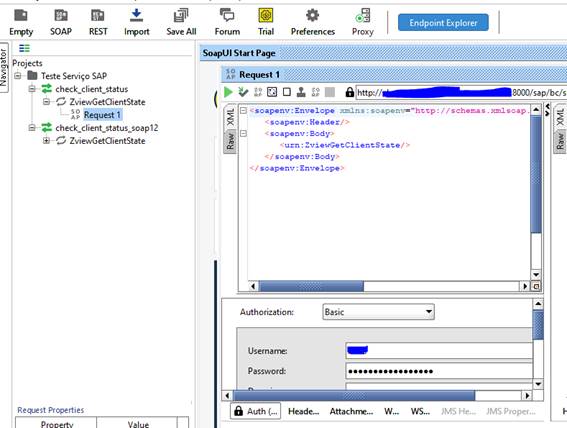Screen dimensions: 567x428
Task: Open the W... tab
Action: pyautogui.click(x=392, y=411)
